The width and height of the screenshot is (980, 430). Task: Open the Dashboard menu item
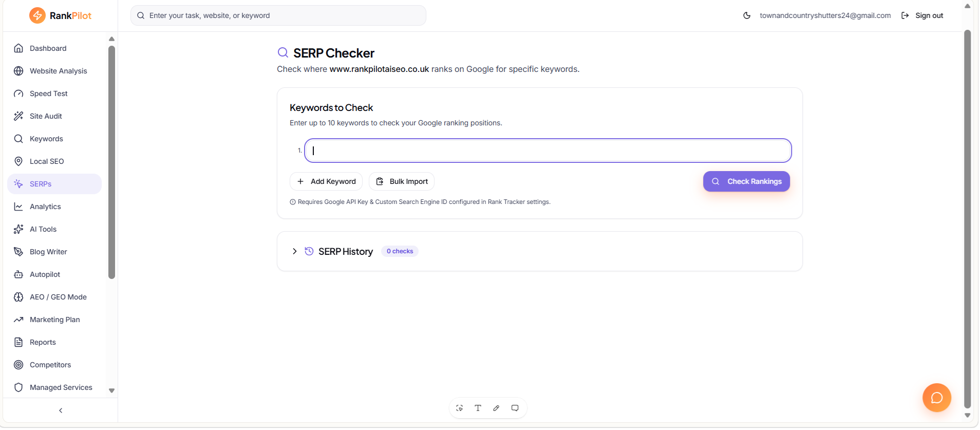[x=54, y=48]
